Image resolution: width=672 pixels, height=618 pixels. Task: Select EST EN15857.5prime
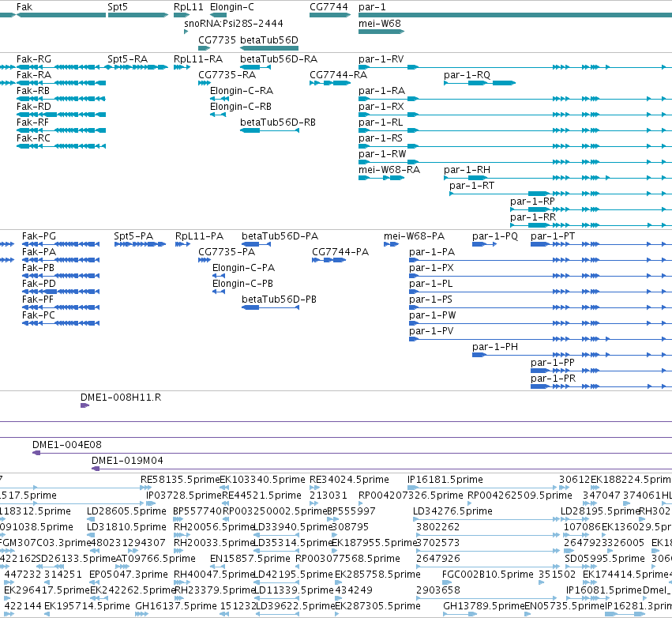(x=250, y=559)
